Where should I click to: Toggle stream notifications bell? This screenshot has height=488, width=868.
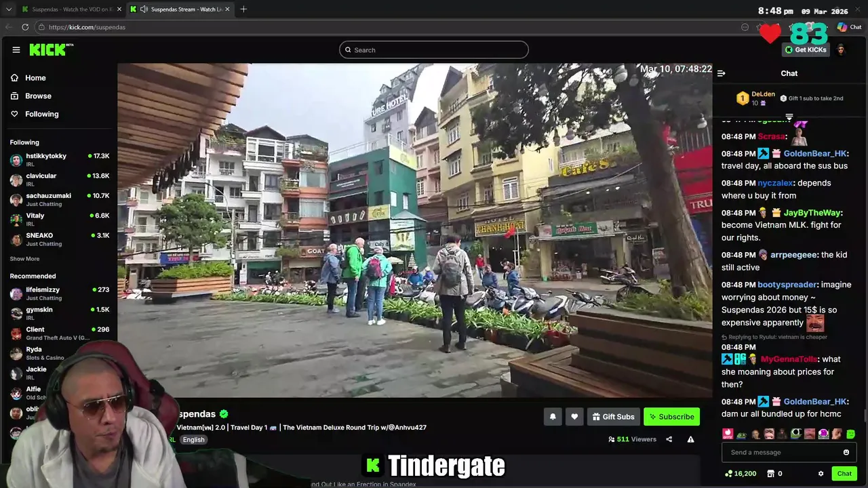[553, 417]
